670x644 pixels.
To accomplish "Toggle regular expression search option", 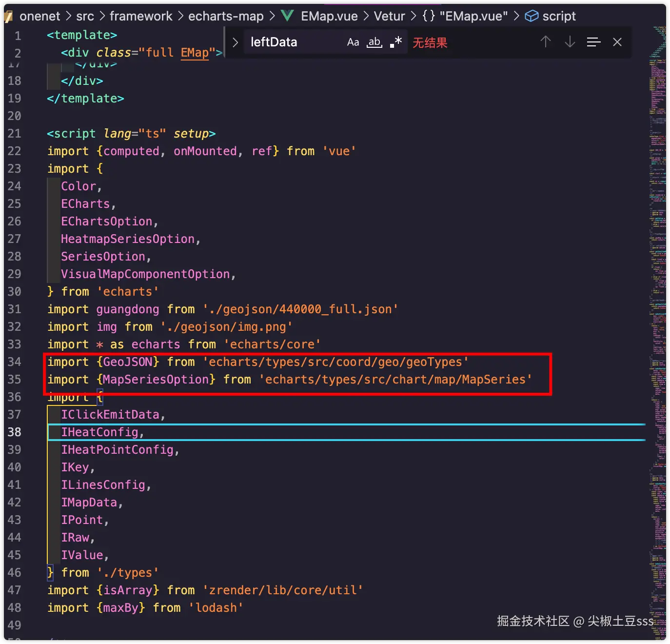I will click(x=396, y=42).
